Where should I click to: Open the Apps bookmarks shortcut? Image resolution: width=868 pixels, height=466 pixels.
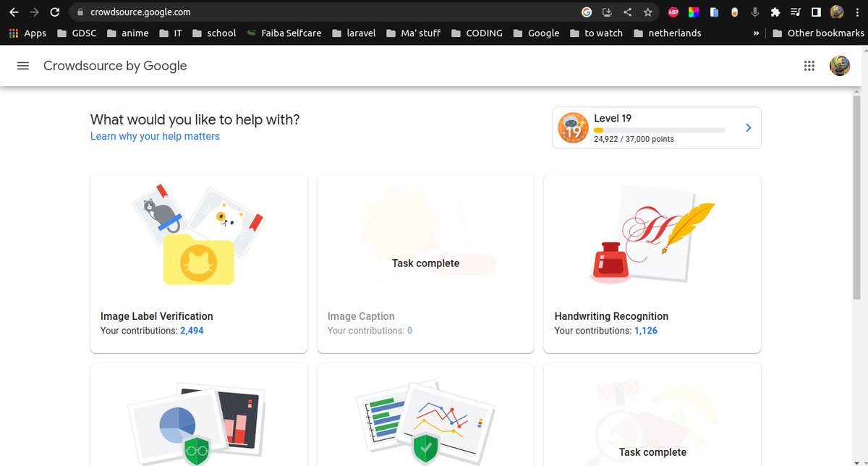27,33
